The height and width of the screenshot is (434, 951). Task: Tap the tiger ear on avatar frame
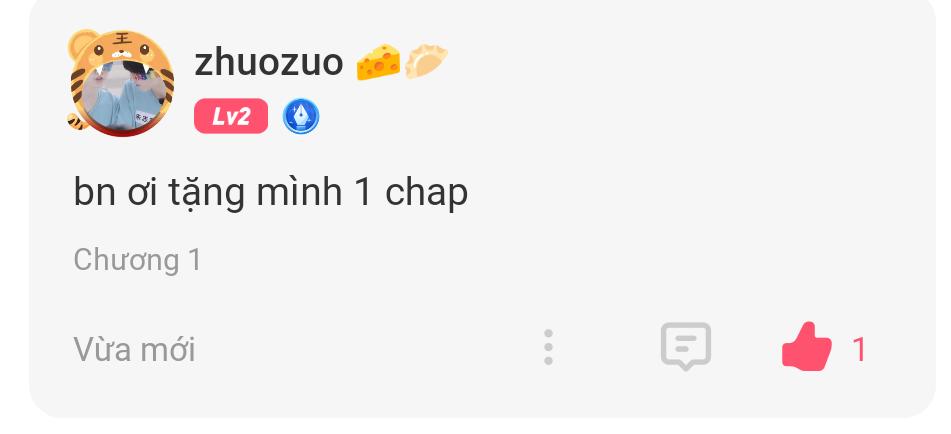(x=80, y=42)
